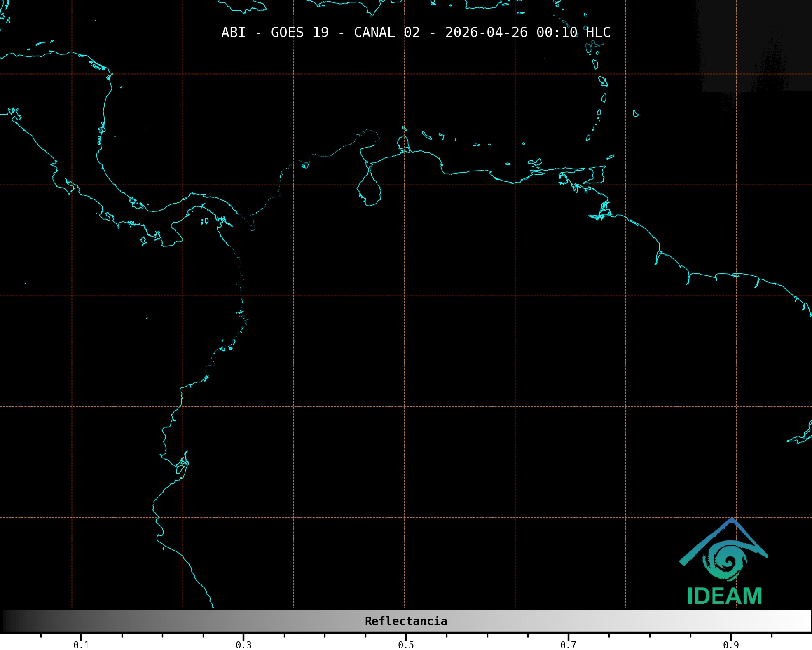The image size is (812, 650).
Task: Click the GOES 19 text in title
Action: (x=300, y=33)
